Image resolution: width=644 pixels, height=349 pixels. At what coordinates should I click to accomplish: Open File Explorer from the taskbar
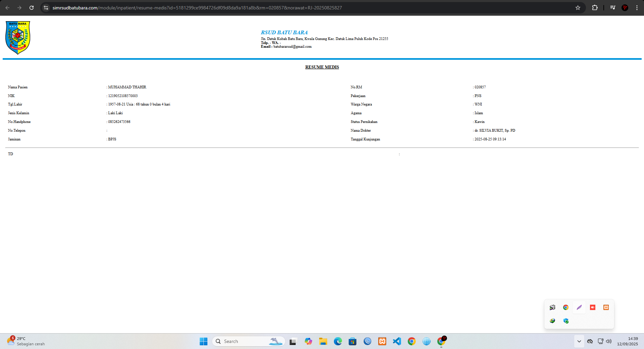[323, 341]
